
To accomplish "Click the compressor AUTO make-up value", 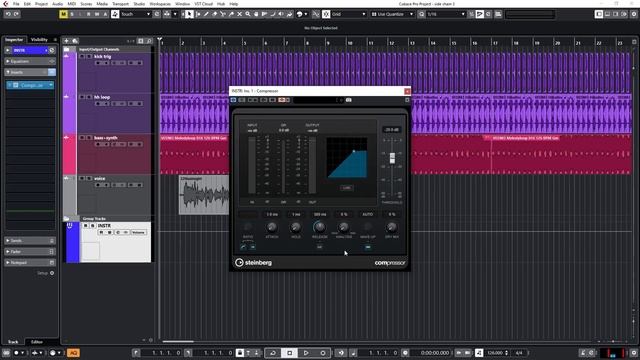I will pos(367,214).
